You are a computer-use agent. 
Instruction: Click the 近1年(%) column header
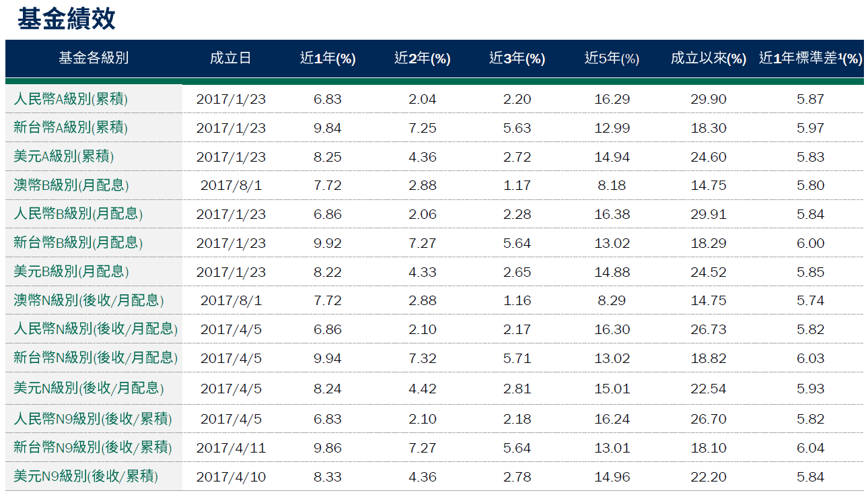pyautogui.click(x=328, y=59)
